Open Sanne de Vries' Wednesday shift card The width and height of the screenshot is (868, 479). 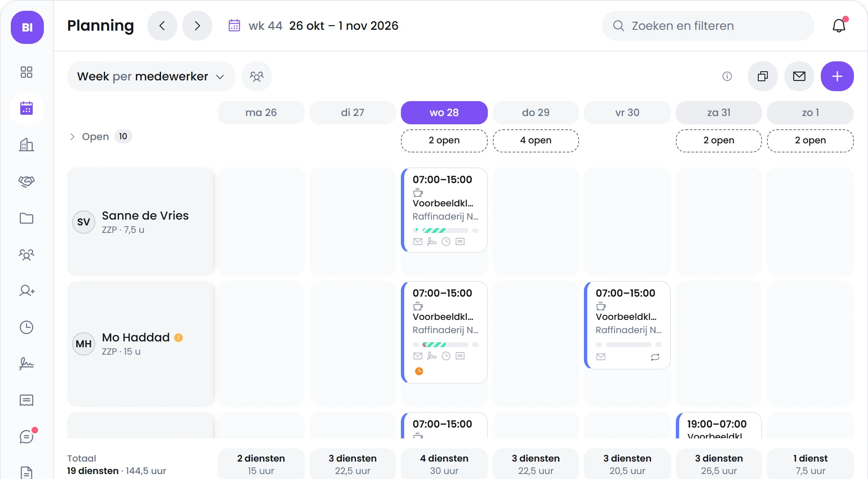tap(444, 210)
